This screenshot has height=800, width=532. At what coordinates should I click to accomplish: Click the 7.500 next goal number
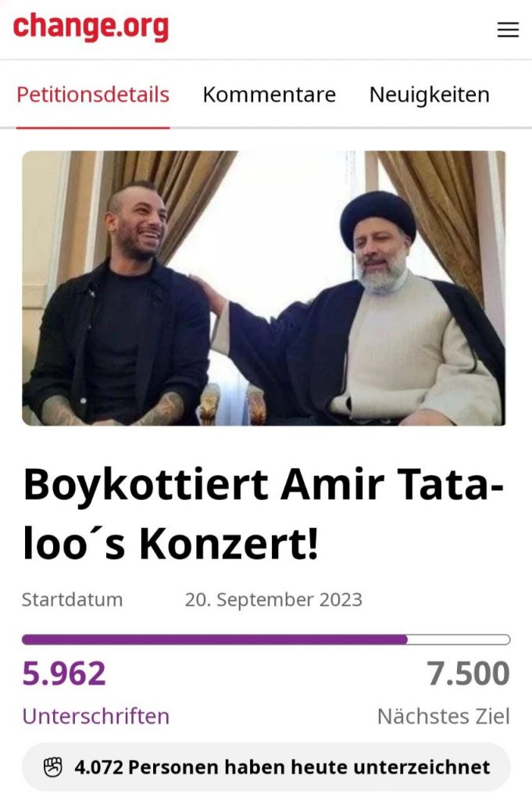[468, 673]
